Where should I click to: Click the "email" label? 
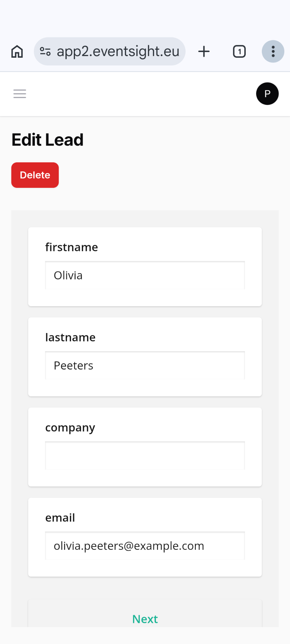60,518
